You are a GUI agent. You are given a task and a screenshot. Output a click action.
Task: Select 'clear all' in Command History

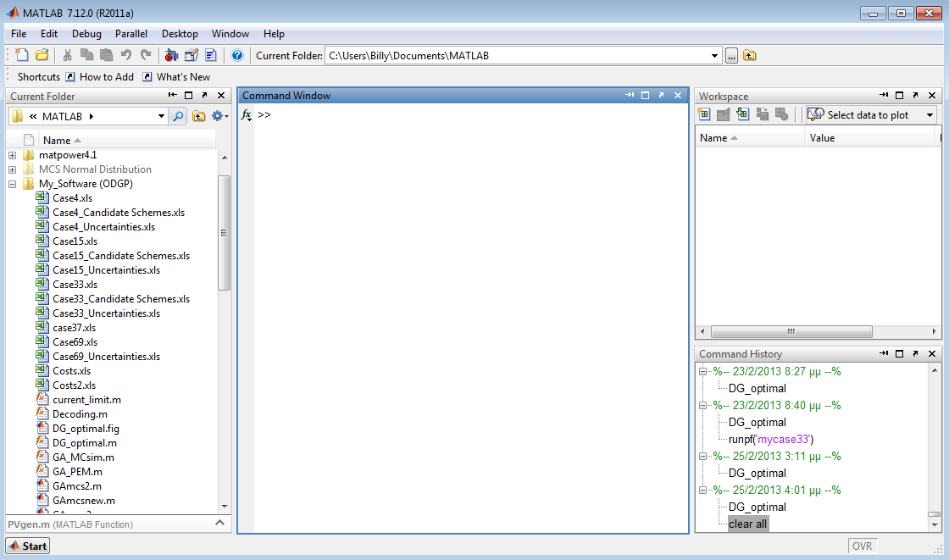coord(747,524)
